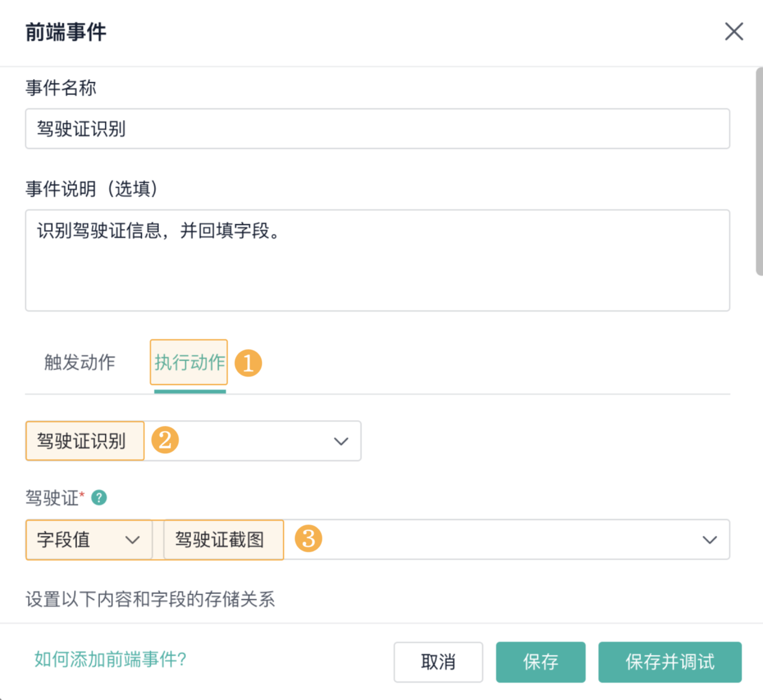Open the 字段值 type dropdown
This screenshot has height=700, width=763.
(x=89, y=540)
